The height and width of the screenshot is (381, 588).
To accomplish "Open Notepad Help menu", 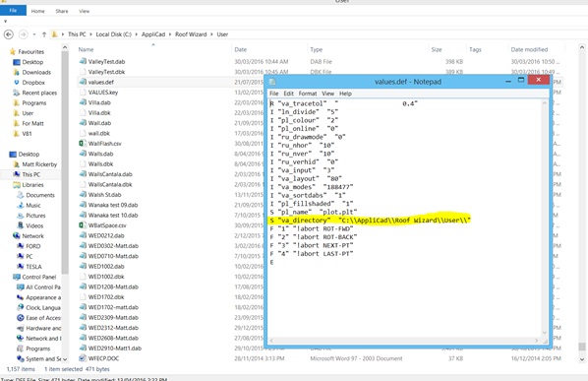I will coord(345,94).
